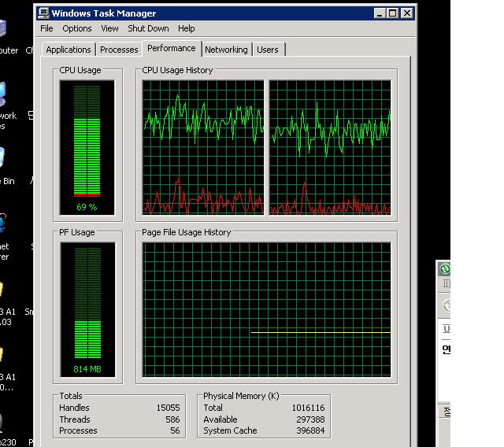The width and height of the screenshot is (504, 447).
Task: Select the Performance tab
Action: 172,49
